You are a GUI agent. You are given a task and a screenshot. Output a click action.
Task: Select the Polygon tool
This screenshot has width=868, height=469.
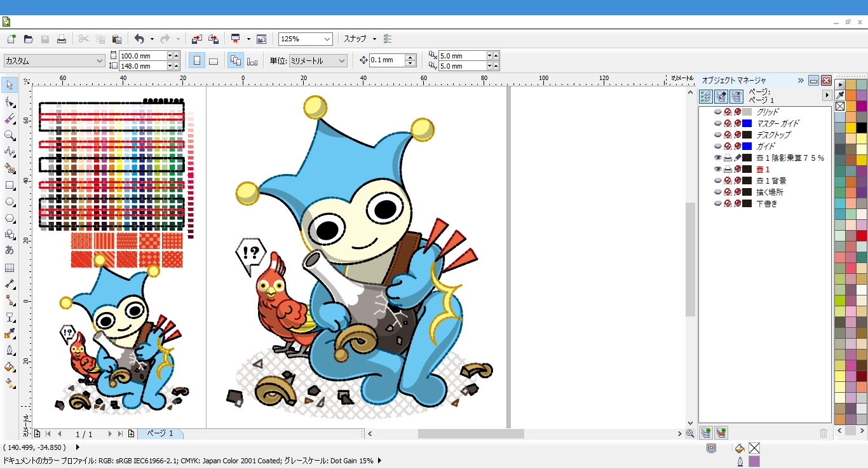coord(10,219)
